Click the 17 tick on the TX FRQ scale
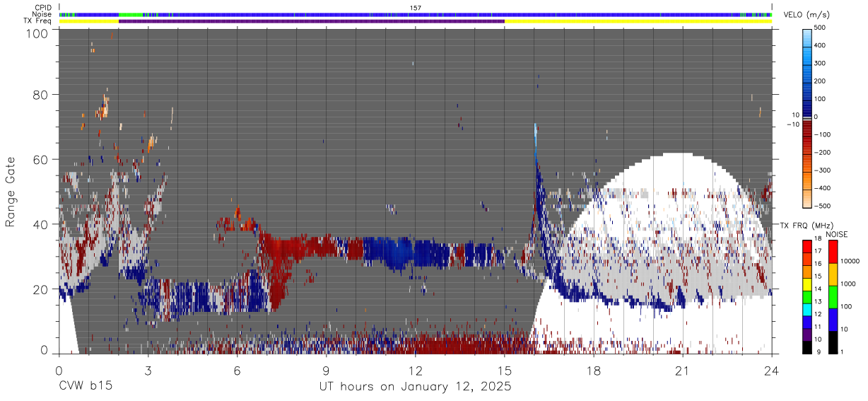 pos(819,252)
